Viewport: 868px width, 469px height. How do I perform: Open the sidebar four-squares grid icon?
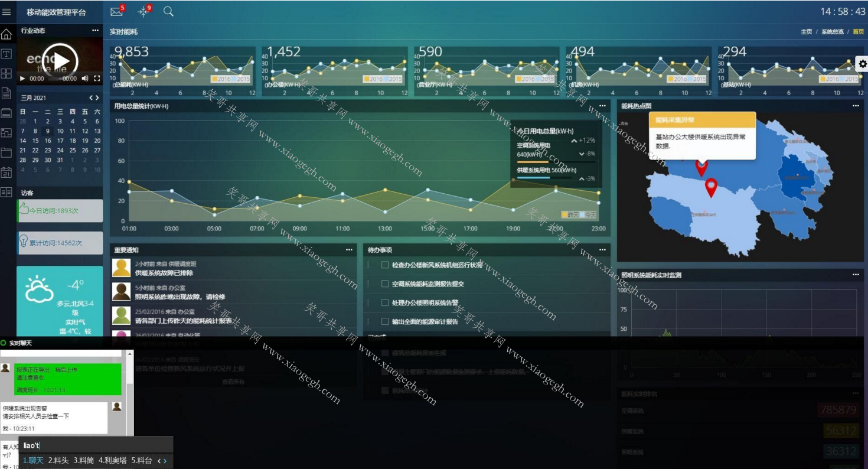pyautogui.click(x=6, y=73)
